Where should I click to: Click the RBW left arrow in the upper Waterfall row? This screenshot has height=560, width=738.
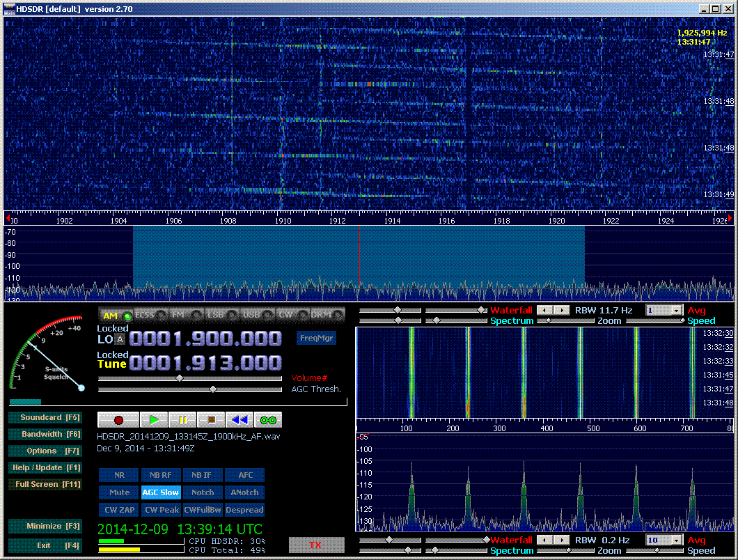(x=544, y=310)
